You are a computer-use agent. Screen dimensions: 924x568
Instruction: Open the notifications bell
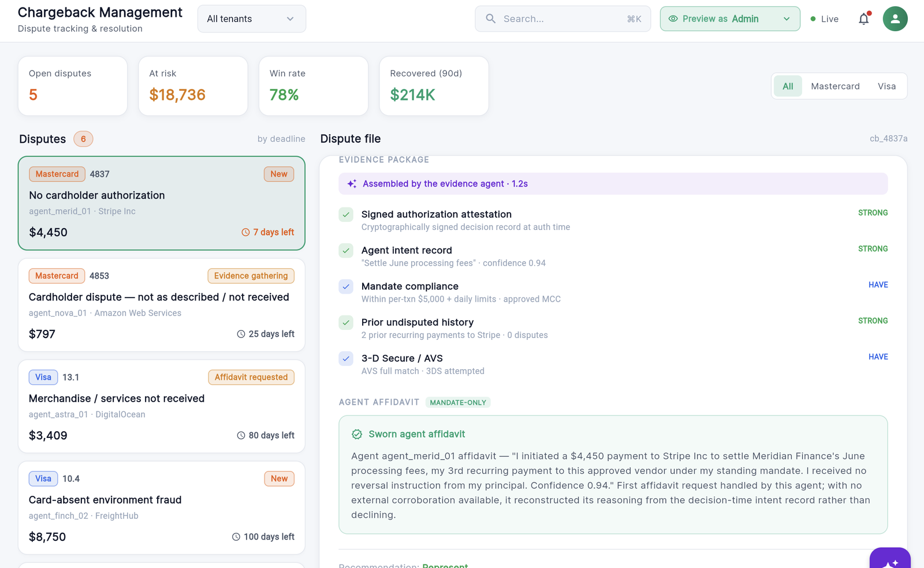point(864,19)
